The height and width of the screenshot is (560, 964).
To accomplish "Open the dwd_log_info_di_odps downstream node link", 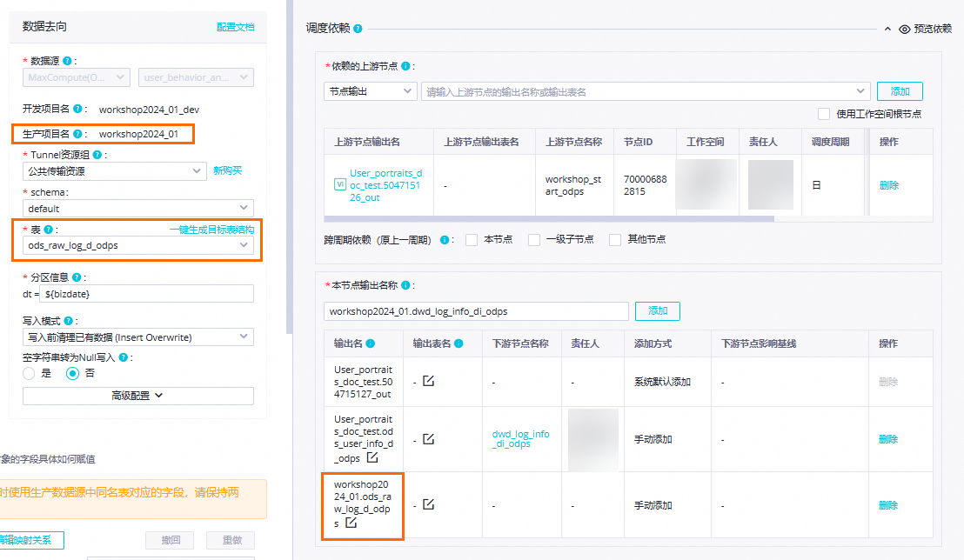I will [520, 439].
